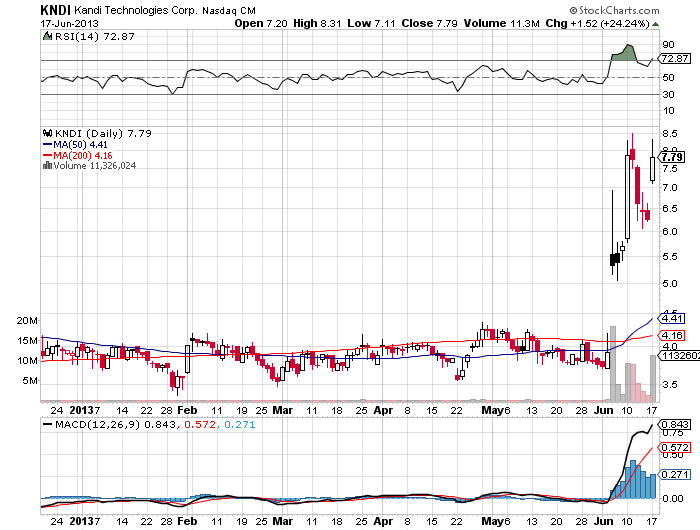The image size is (700, 530).
Task: Click the Chg +1.52 (+24.24%) value
Action: (597, 24)
